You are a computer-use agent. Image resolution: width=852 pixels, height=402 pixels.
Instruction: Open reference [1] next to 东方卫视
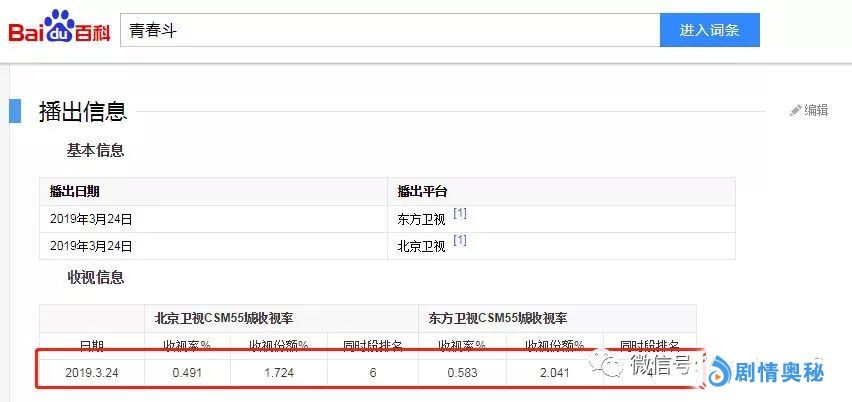pos(460,214)
